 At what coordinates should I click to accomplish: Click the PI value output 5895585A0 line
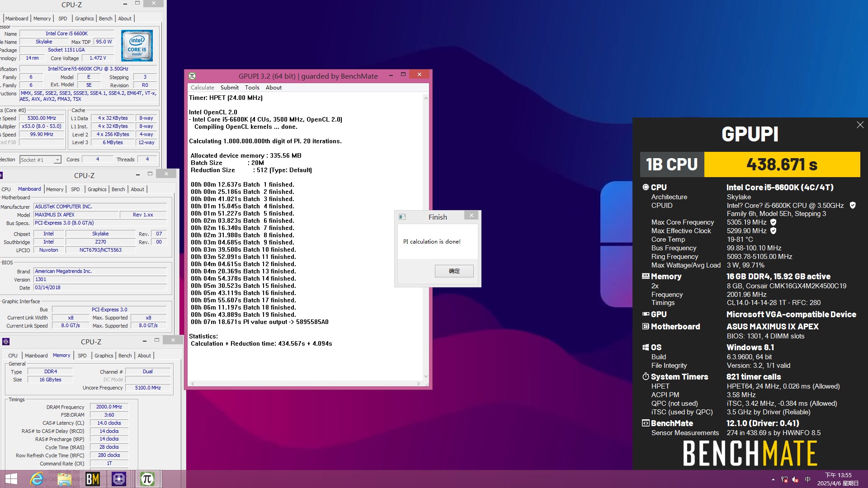click(259, 322)
